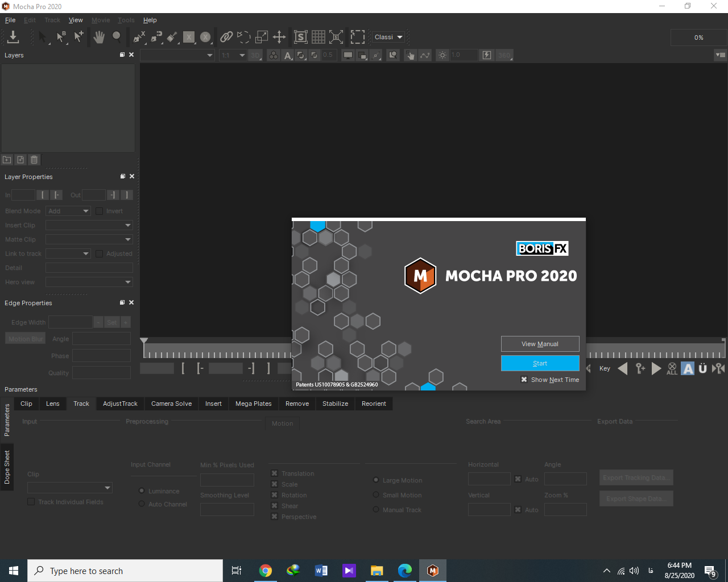Open the 1:1 zoom level dropdown
Viewport: 728px width, 582px height.
pos(233,55)
